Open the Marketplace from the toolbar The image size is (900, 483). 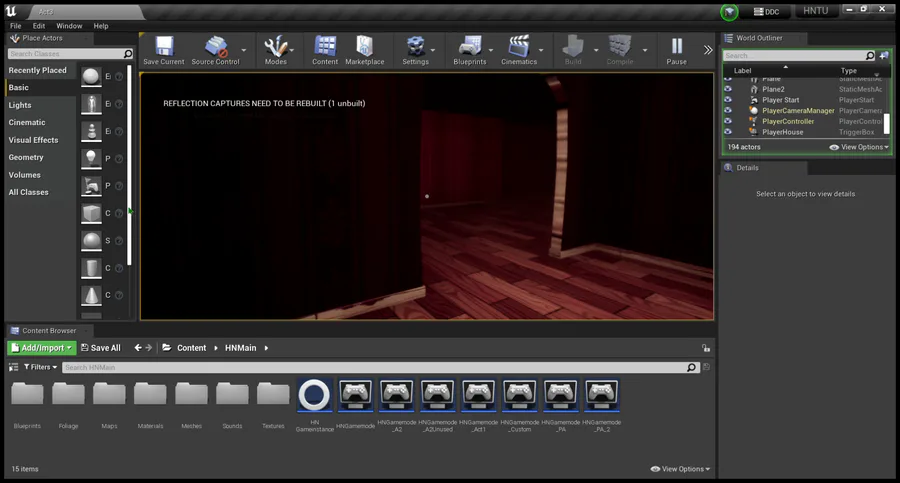pyautogui.click(x=364, y=46)
